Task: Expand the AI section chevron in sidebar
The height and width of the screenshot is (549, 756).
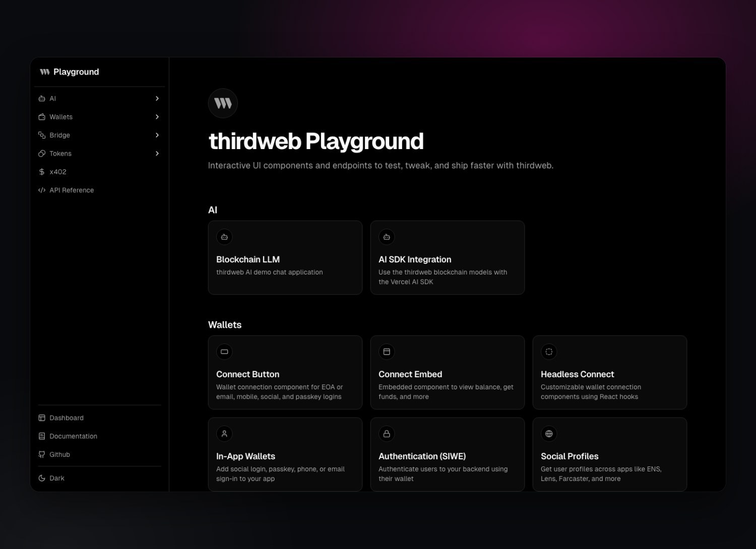Action: [x=157, y=99]
